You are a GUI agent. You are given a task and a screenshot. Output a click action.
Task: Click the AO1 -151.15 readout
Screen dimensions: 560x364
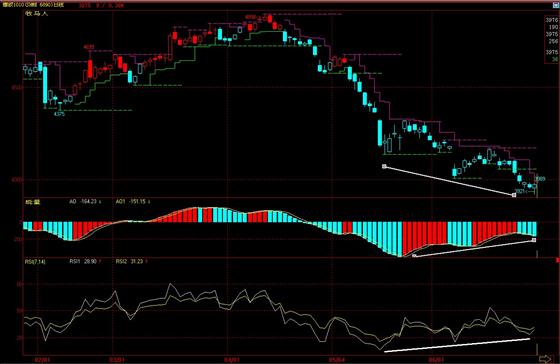(132, 202)
